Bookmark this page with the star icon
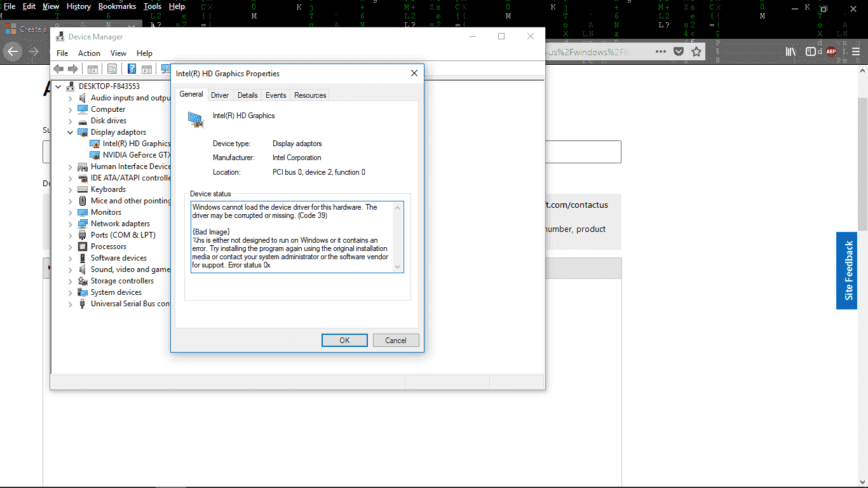 [x=696, y=51]
